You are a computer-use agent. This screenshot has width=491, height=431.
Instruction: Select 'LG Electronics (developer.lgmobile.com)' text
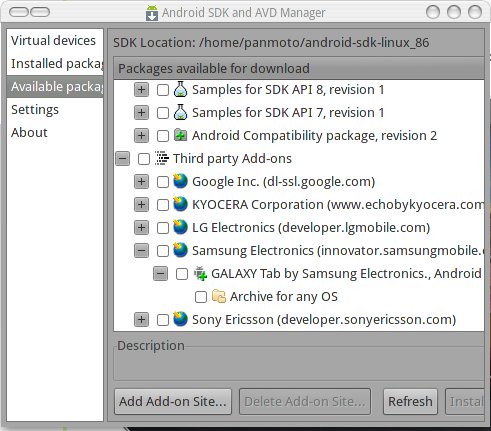(311, 227)
